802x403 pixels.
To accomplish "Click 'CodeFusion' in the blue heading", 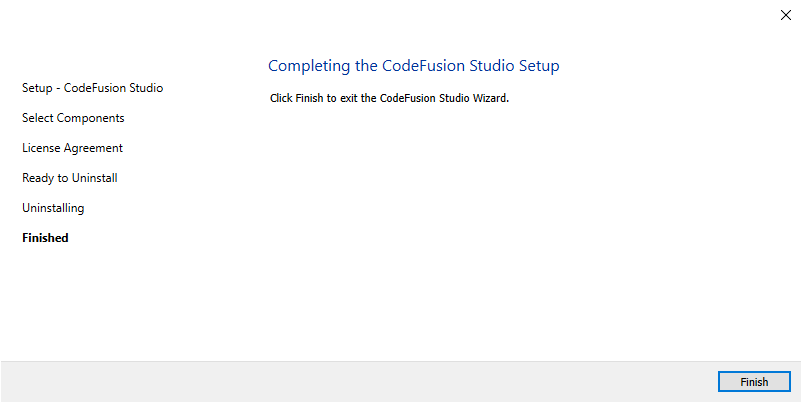I will coord(424,65).
